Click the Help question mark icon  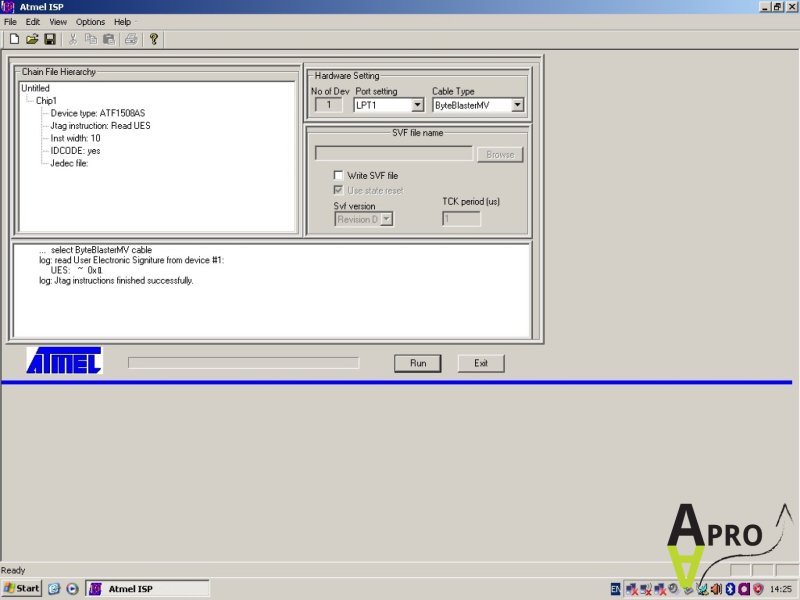154,39
